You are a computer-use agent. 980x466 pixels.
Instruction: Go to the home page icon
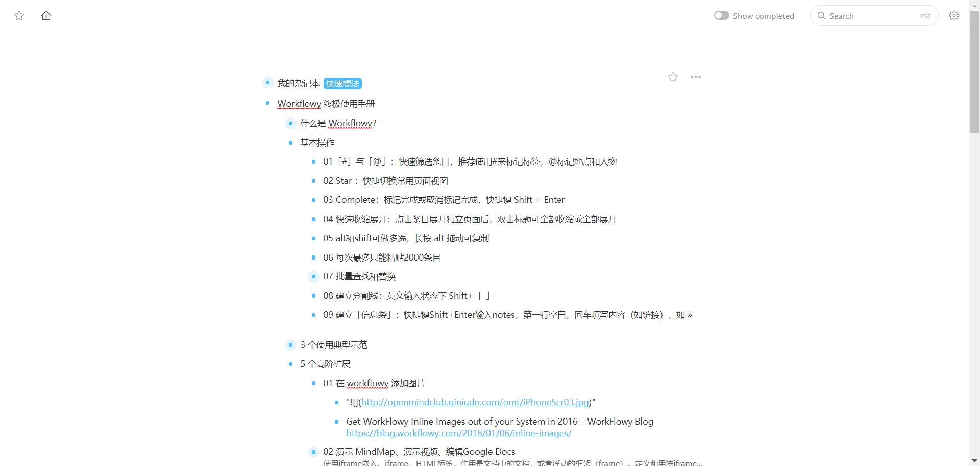point(46,16)
